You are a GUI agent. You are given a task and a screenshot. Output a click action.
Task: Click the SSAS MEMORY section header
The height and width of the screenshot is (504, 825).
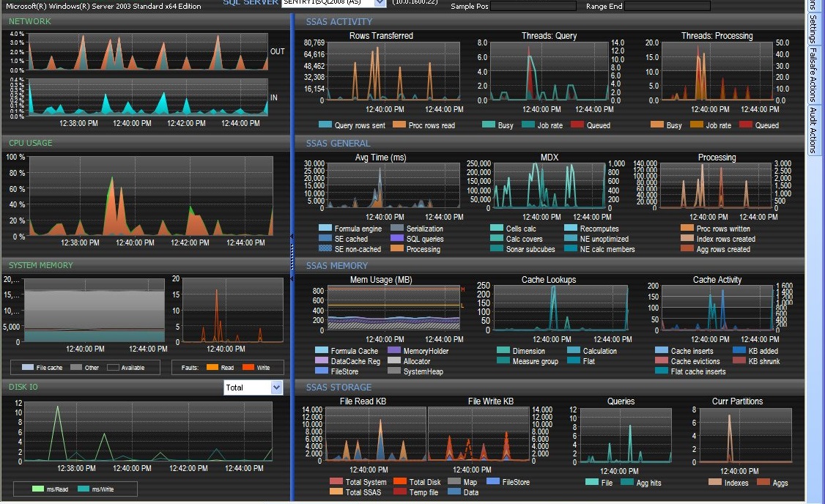(x=337, y=266)
